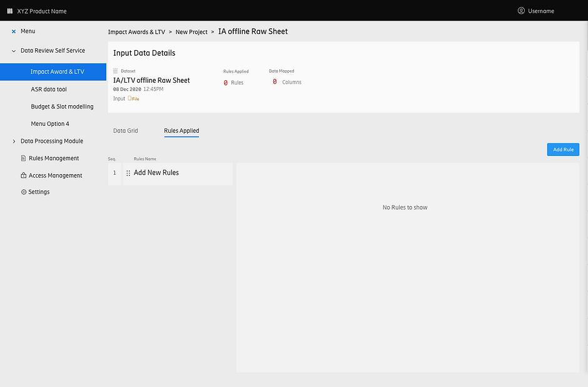Click the IA/LTV offline Raw Sheet dataset name
Screen dimensions: 588x387
pos(151,80)
